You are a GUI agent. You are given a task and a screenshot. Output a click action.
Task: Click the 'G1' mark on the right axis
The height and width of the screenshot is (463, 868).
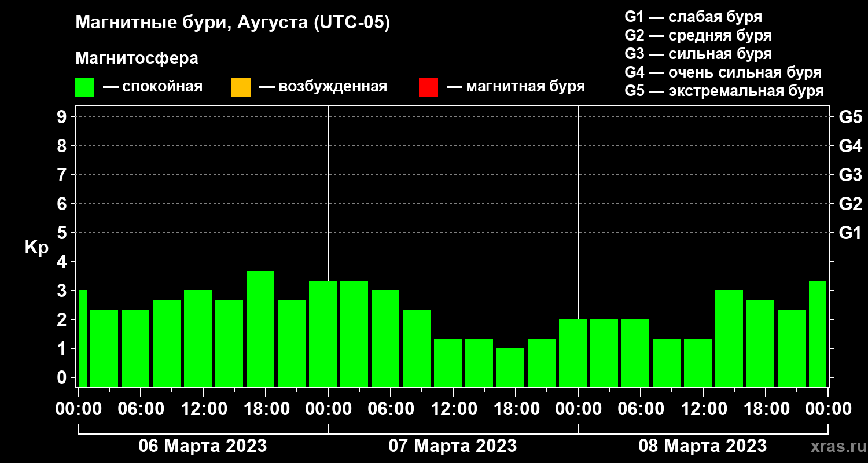tap(850, 233)
